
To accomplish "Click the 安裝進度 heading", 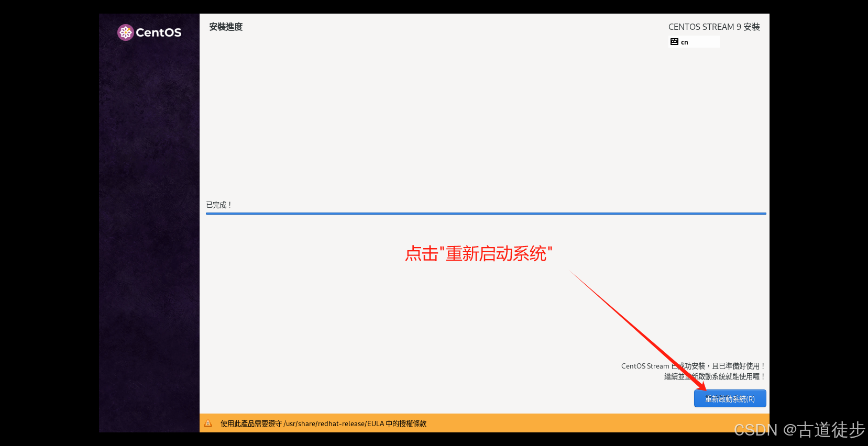I will click(x=226, y=27).
